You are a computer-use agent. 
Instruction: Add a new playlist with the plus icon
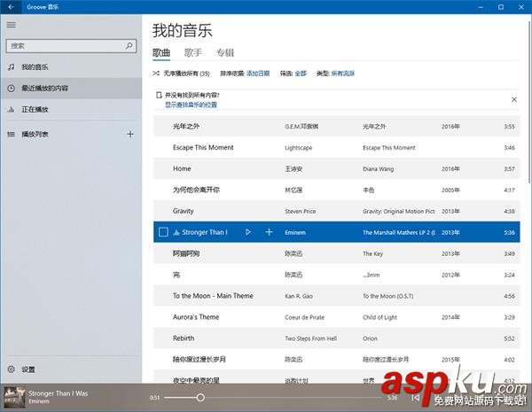(130, 135)
